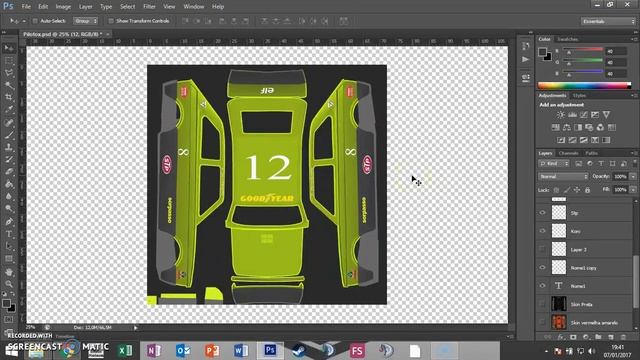Add a layer mask
Screen dimensions: 640x360
(573, 337)
